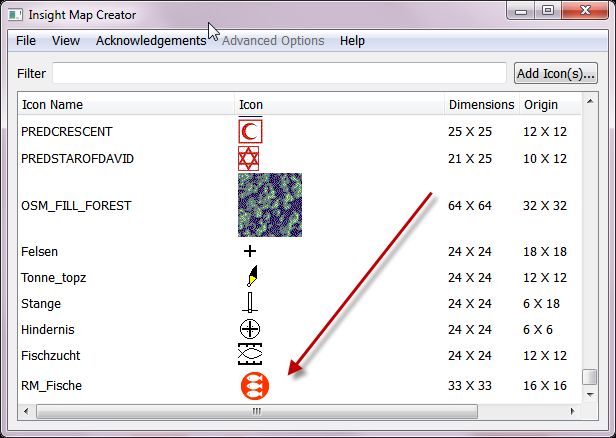
Task: Open the Acknowledgements menu
Action: (150, 41)
